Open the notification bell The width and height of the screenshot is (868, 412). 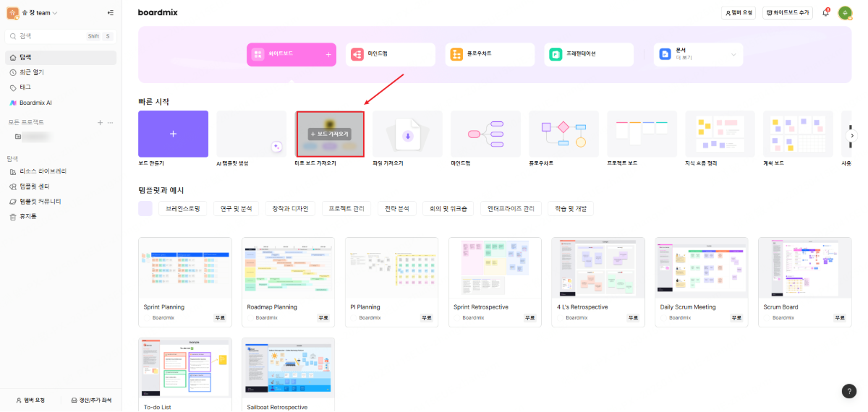pyautogui.click(x=825, y=13)
